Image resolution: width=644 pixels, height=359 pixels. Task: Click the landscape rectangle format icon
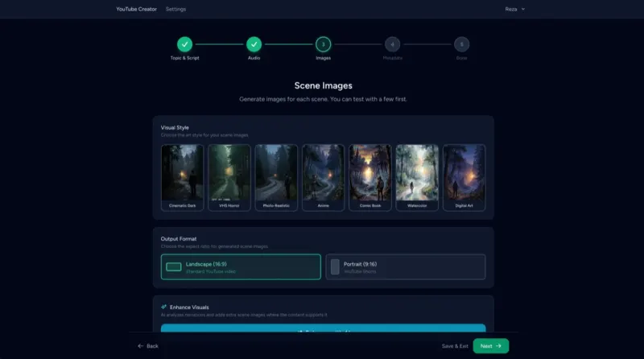174,267
